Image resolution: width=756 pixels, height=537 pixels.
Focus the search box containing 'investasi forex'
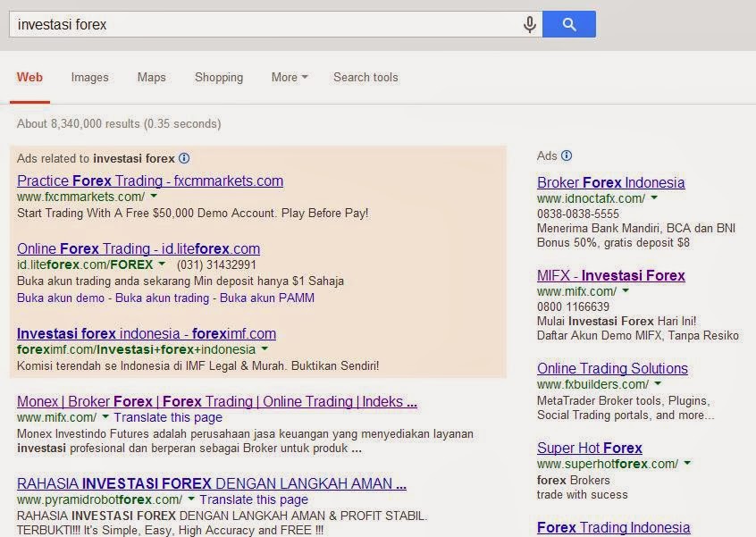[x=275, y=24]
